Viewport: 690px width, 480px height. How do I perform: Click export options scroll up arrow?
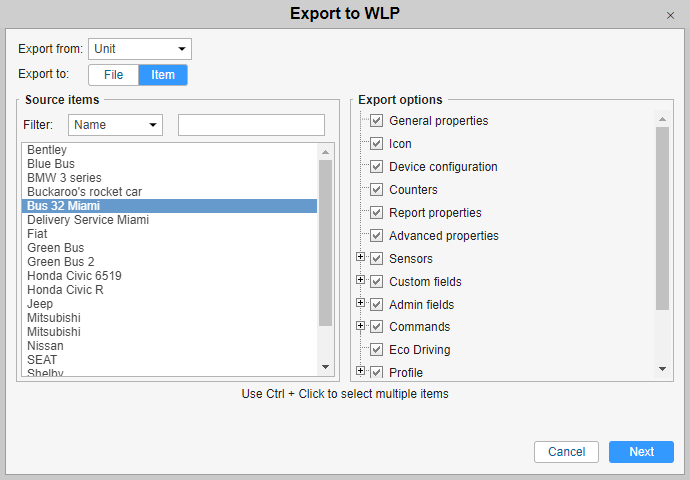click(x=662, y=119)
